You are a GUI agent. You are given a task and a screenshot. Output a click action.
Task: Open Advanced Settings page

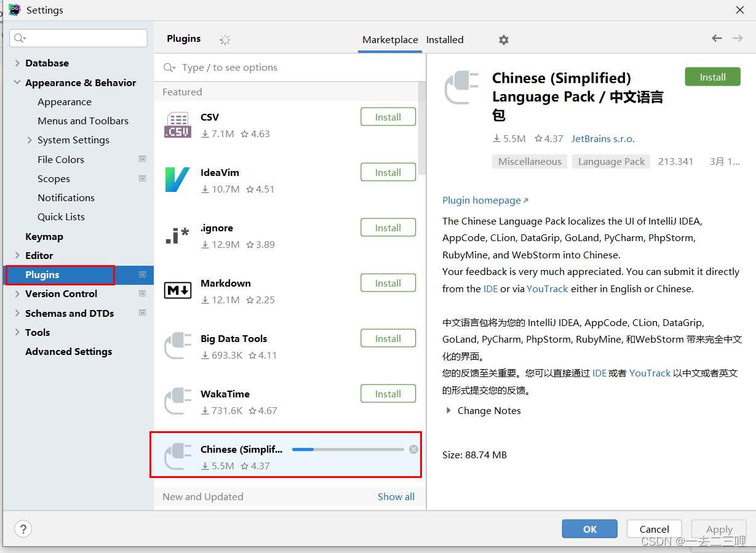pyautogui.click(x=69, y=351)
